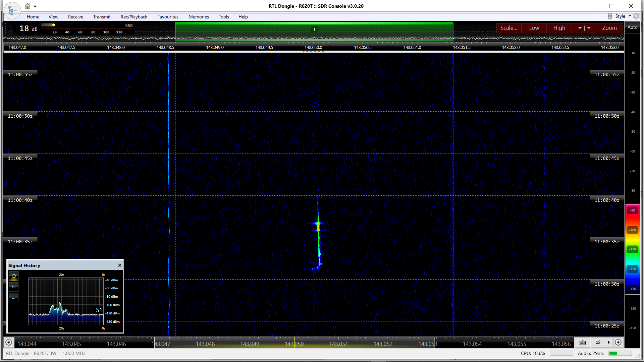Toggle Signal History record circle button

click(14, 276)
